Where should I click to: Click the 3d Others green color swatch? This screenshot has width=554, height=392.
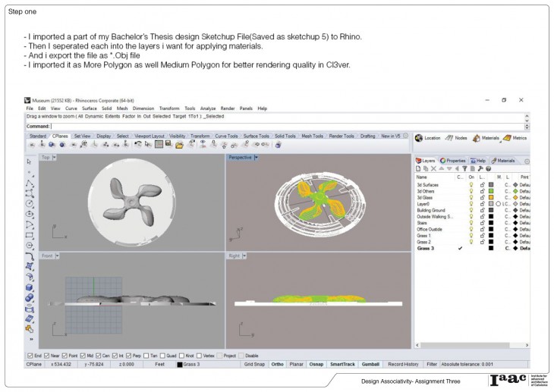click(x=491, y=190)
